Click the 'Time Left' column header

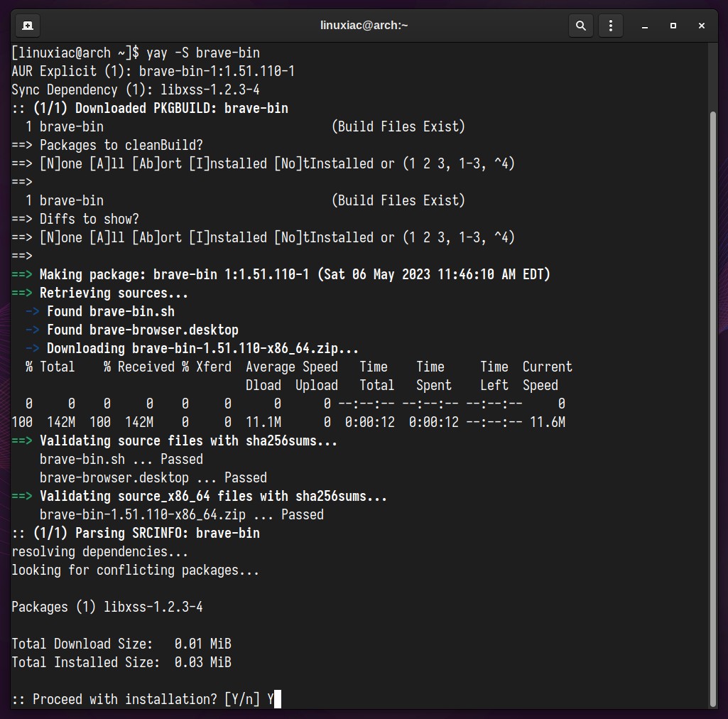click(x=494, y=377)
